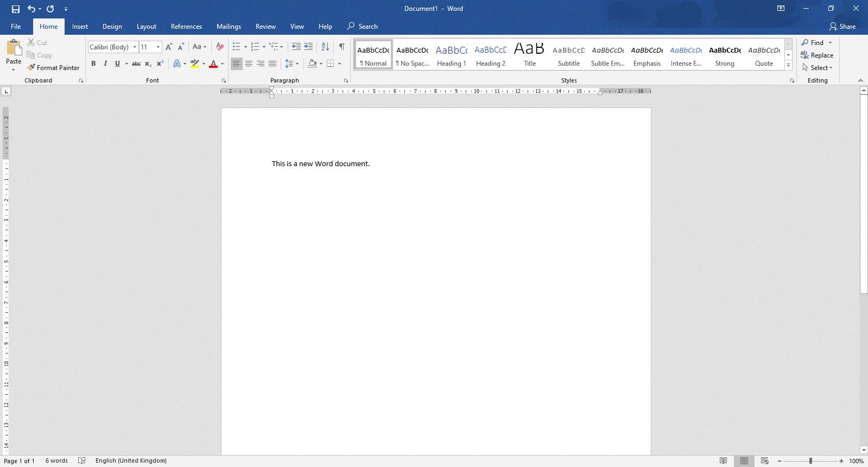
Task: Click the Replace button
Action: tap(817, 55)
